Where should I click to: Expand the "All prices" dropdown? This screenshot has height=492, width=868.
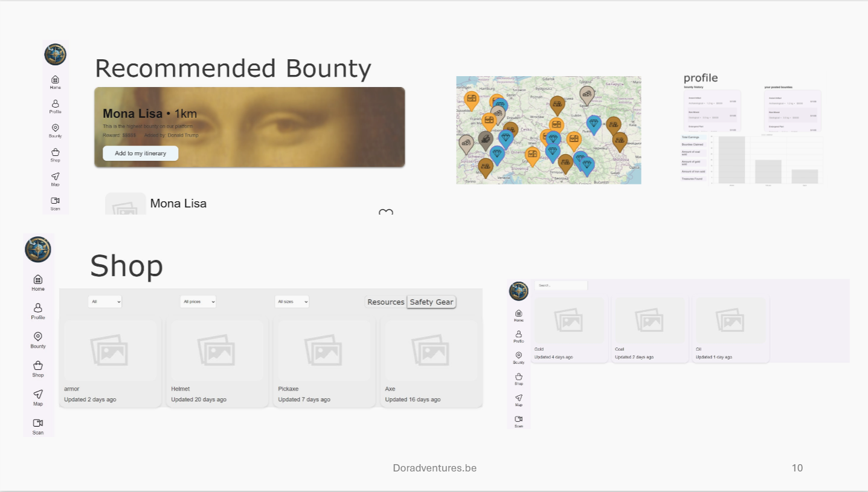[x=198, y=302]
